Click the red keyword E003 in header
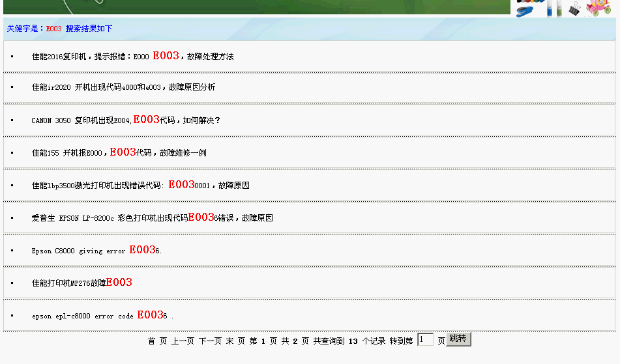 click(x=53, y=29)
